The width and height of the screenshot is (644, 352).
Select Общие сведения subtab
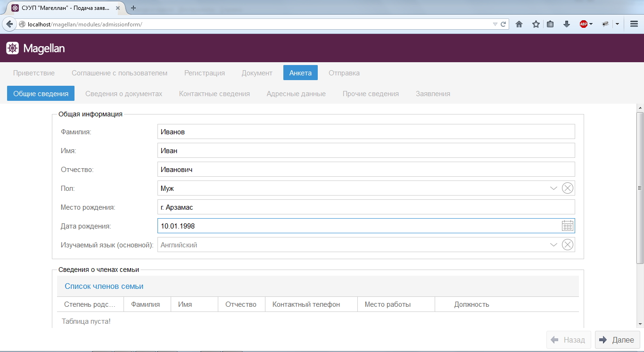[41, 94]
